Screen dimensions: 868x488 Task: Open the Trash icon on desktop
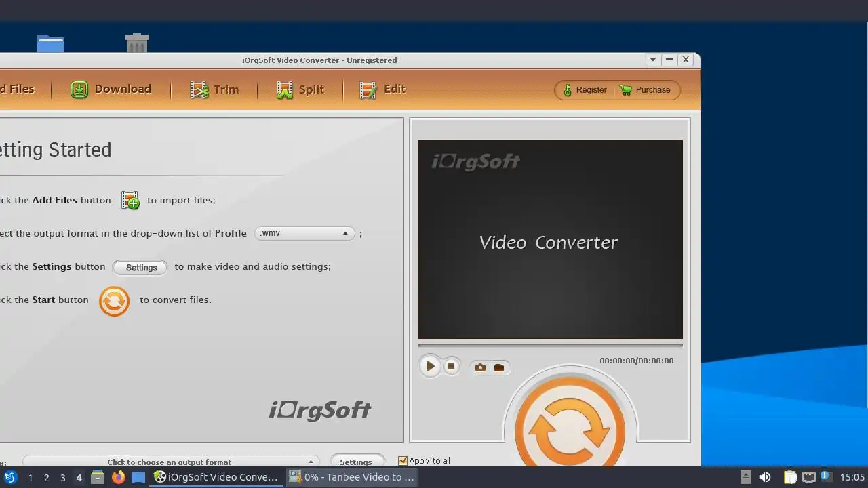[x=137, y=43]
